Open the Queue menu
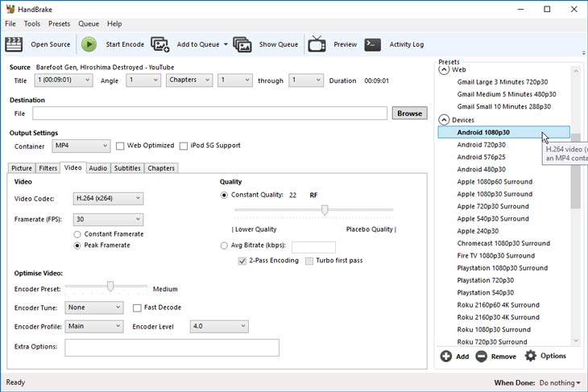 click(89, 24)
